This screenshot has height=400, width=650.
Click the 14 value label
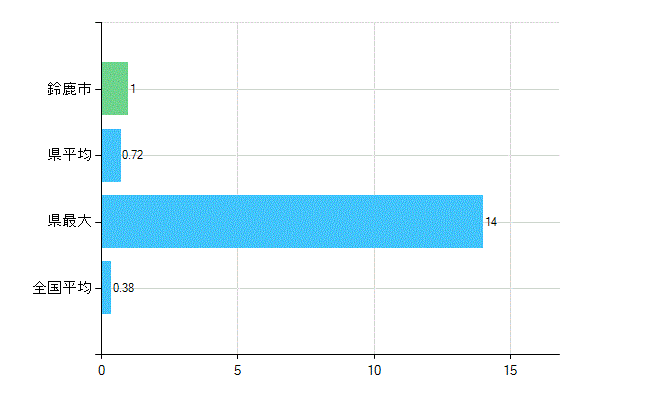coord(491,222)
